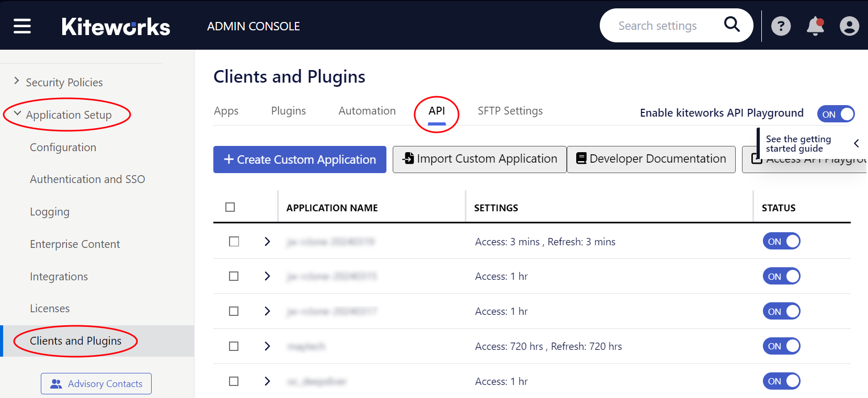
Task: Select the API tab
Action: (437, 111)
